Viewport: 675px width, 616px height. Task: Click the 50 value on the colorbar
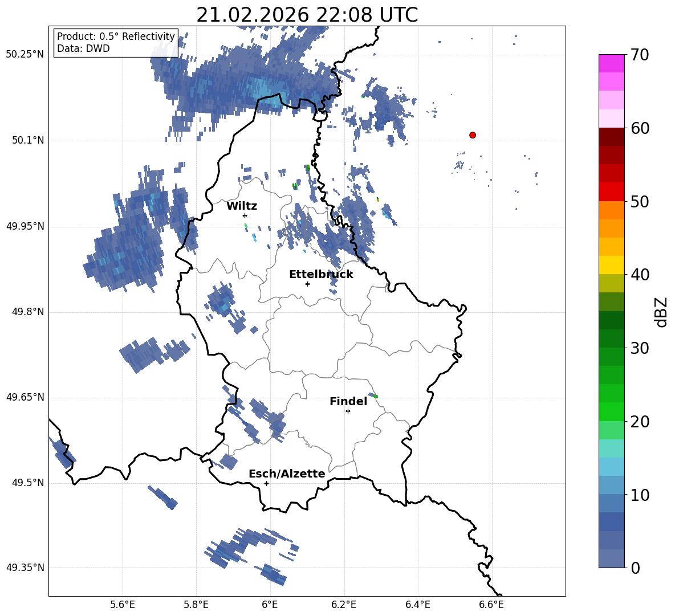(x=639, y=201)
